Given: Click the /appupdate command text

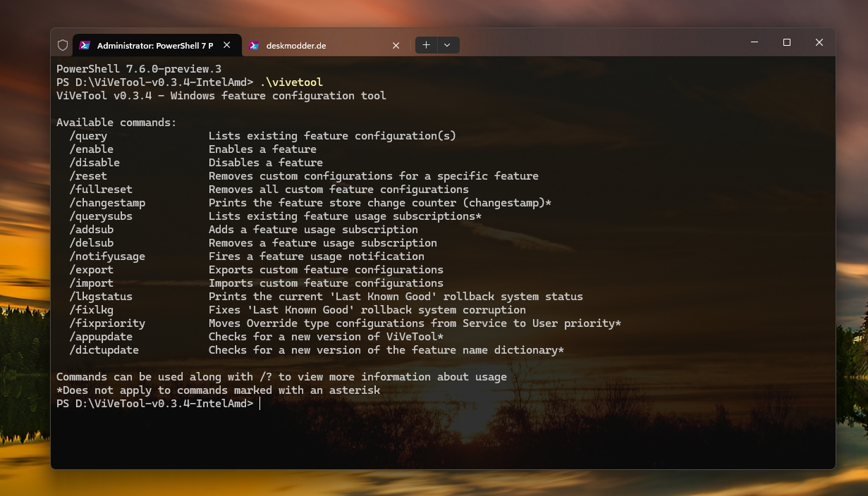Looking at the screenshot, I should tap(101, 337).
